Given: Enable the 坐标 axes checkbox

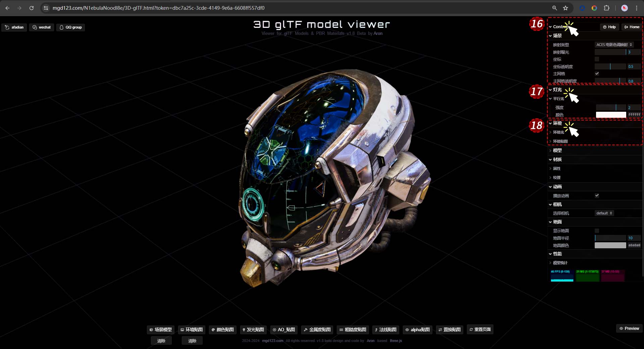Looking at the screenshot, I should tap(597, 59).
